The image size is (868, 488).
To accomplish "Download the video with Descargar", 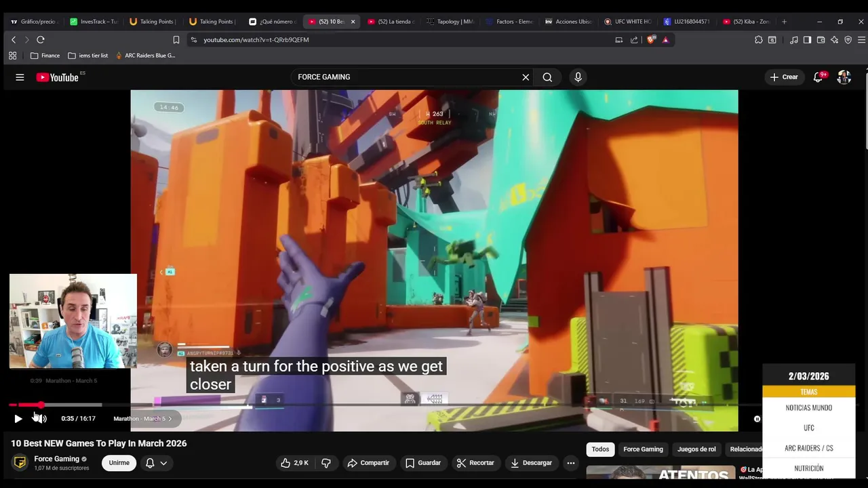I will click(532, 463).
